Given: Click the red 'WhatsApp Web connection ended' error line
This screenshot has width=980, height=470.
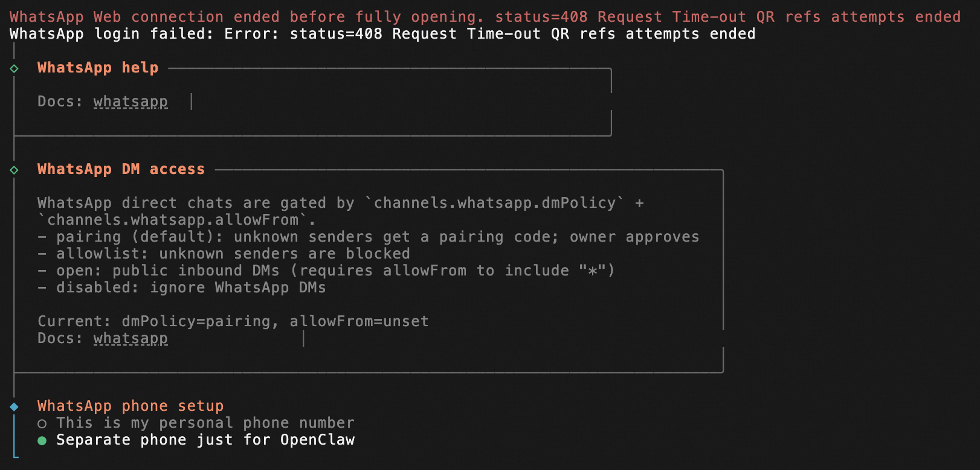Looking at the screenshot, I should (485, 17).
